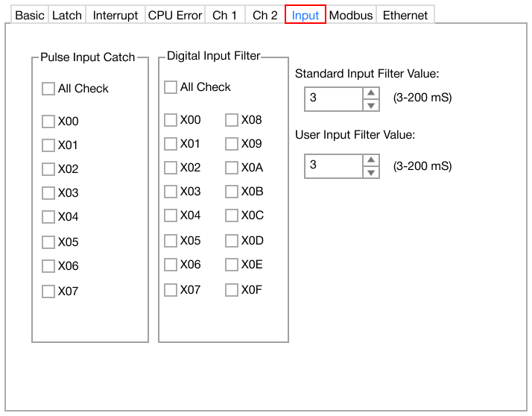Focus the User Input Filter Value field
This screenshot has width=532, height=416.
332,166
